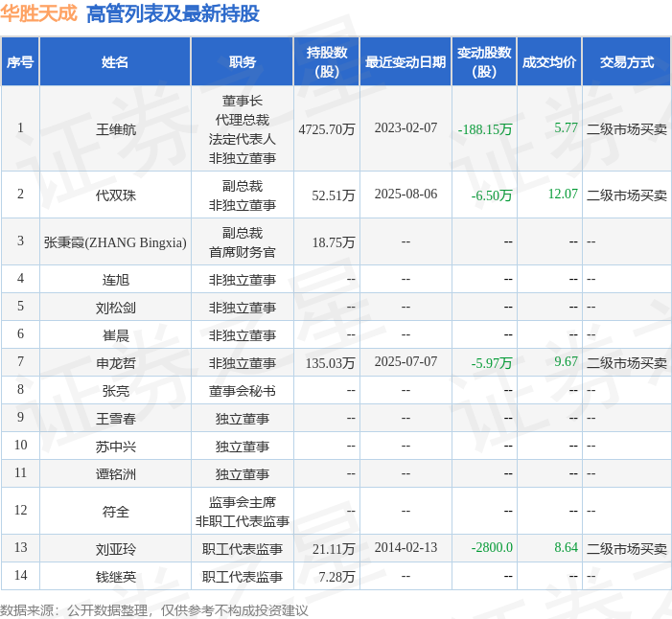Viewport: 672px width, 619px height.
Task: Click the name 代双珠 in row 2
Action: [116, 195]
